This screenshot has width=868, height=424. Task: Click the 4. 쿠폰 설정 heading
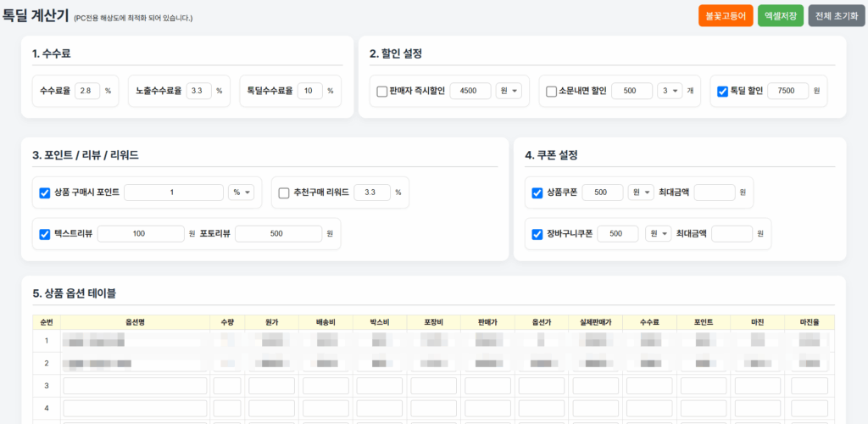coord(551,155)
